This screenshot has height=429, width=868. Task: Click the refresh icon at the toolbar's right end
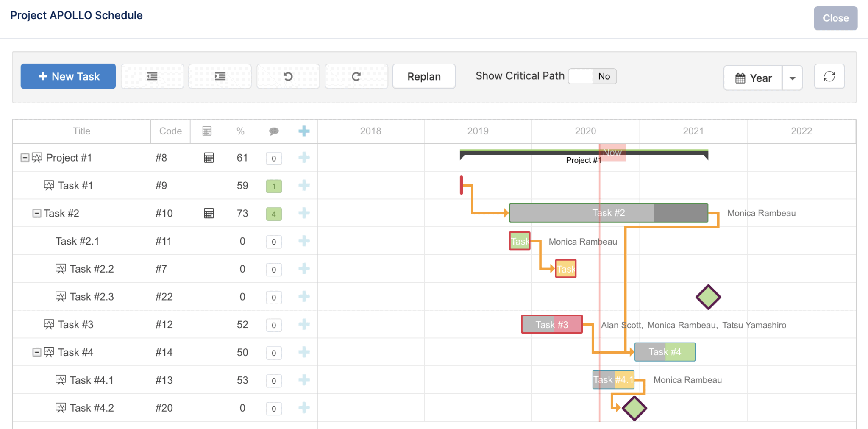[829, 76]
